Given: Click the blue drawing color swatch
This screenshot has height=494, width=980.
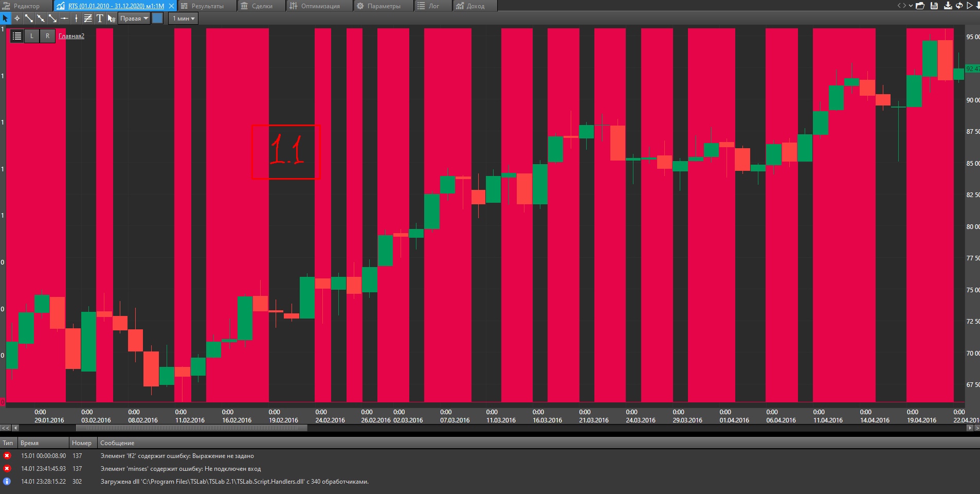Looking at the screenshot, I should click(x=158, y=19).
